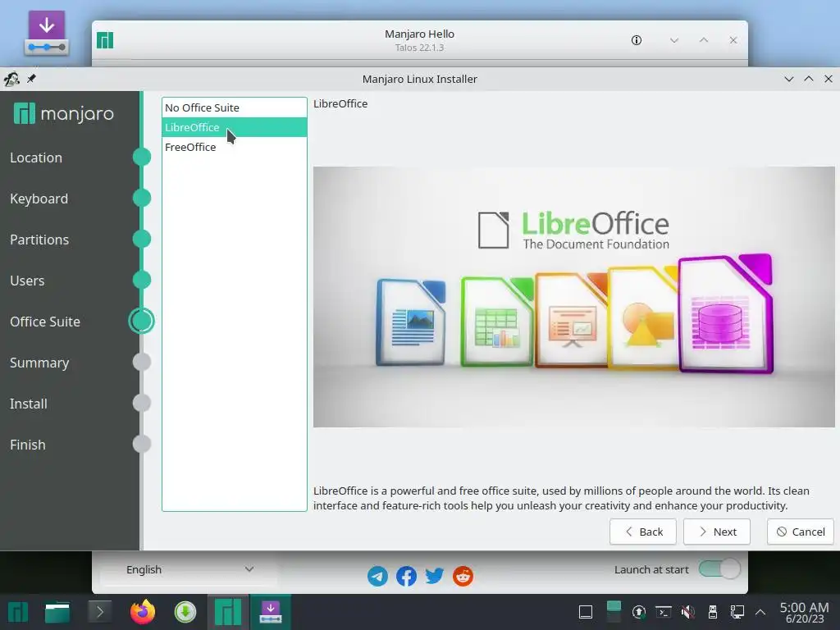
Task: Click the installer desktop shortcut icon
Action: [47, 33]
